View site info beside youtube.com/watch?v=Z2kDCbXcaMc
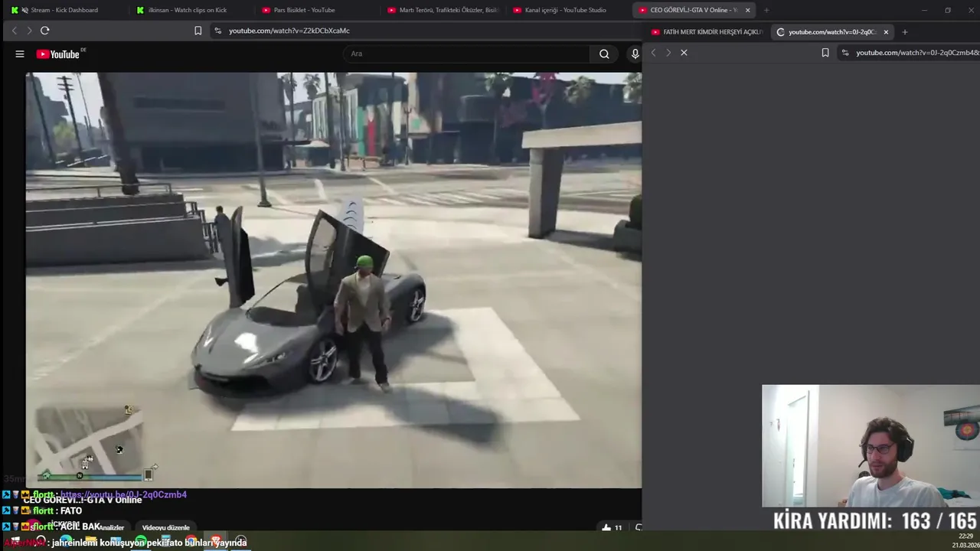This screenshot has width=980, height=551. pyautogui.click(x=217, y=31)
